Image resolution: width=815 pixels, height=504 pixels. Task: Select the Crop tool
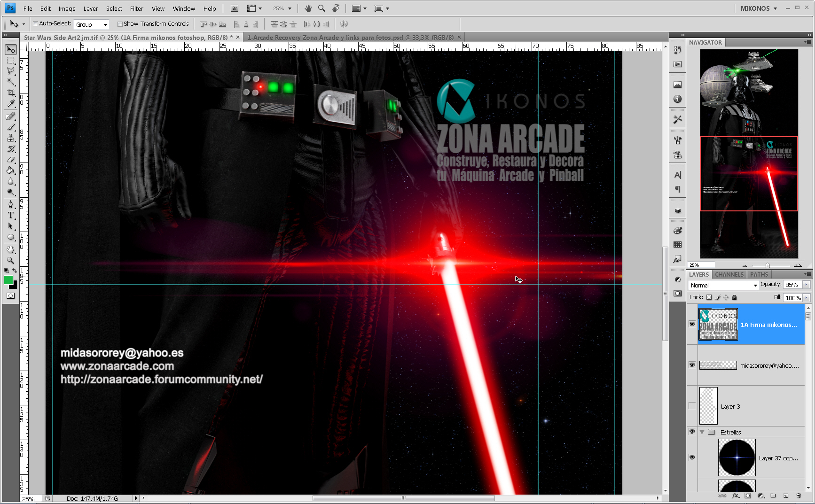(11, 93)
